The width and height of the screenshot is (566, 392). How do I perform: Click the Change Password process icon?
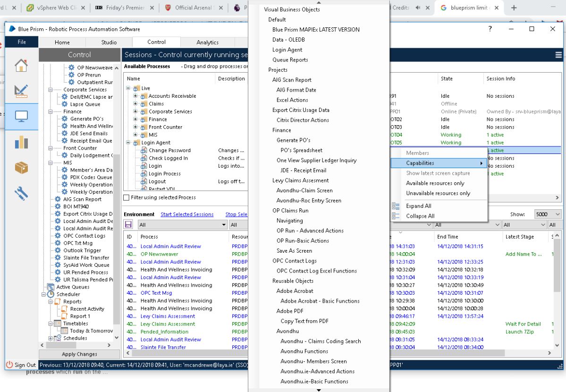coord(144,150)
